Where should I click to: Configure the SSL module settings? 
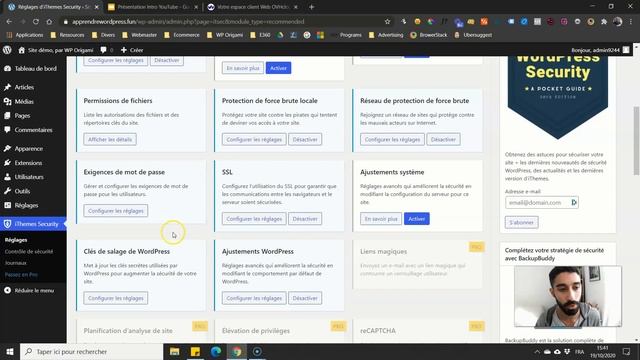point(254,219)
